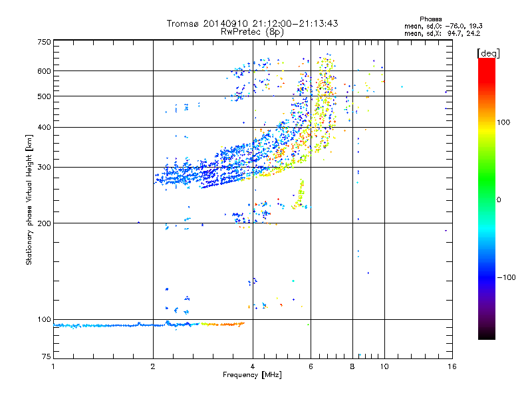Click the plot title 'Tromsø 20140910 21:12:00-21:13:43'
532x399 pixels.
coord(252,23)
